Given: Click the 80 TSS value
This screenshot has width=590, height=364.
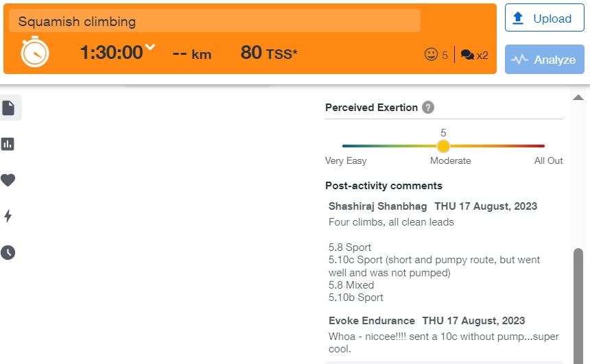Looking at the screenshot, I should (268, 53).
